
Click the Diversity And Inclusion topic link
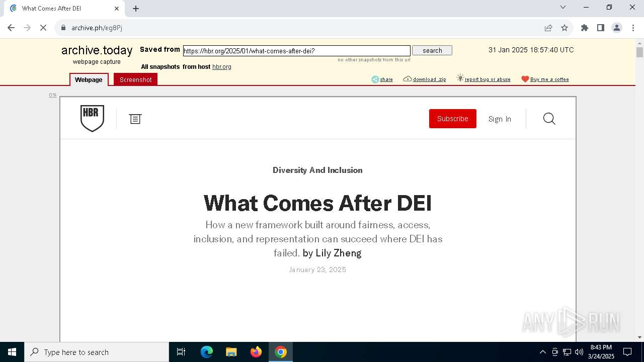[317, 170]
